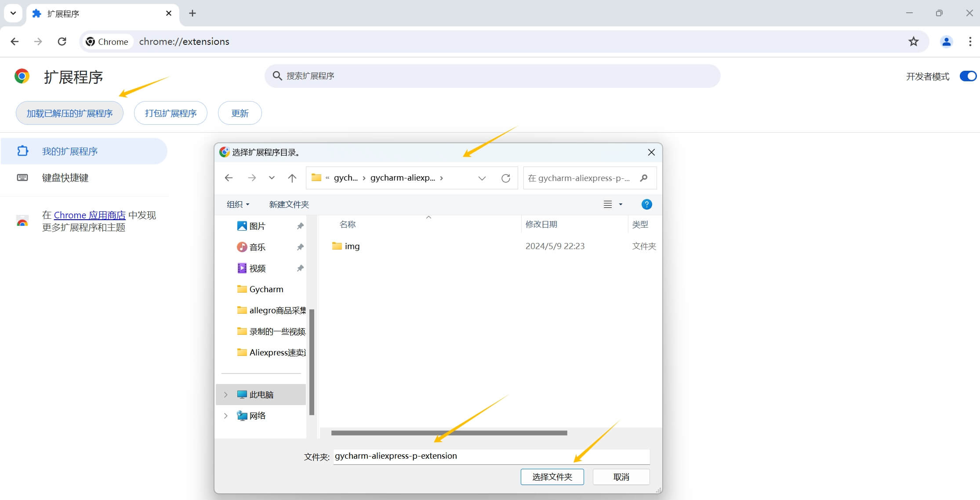This screenshot has width=980, height=500.
Task: Open the Chrome profile avatar
Action: (946, 41)
